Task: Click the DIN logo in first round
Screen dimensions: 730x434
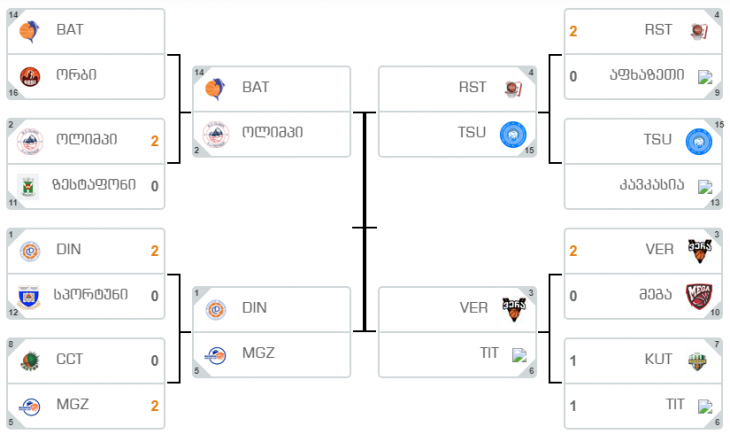Action: pos(30,251)
